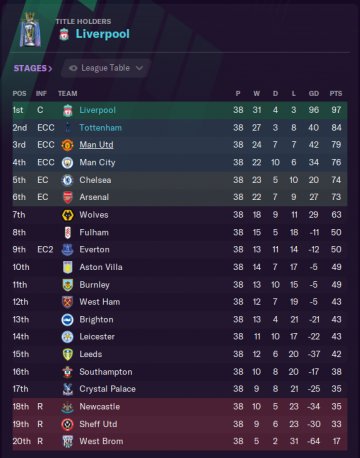Select the West Brom table row
The height and width of the screenshot is (458, 360).
coord(180,441)
